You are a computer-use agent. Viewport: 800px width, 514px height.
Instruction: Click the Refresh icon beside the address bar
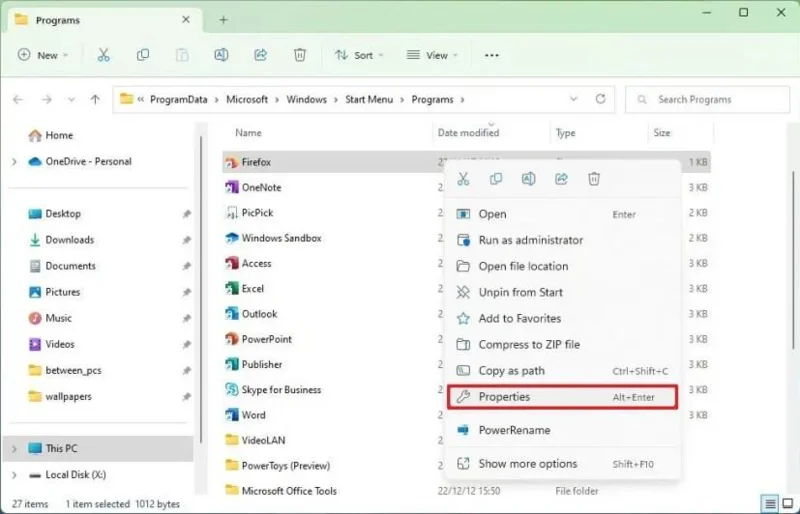601,99
